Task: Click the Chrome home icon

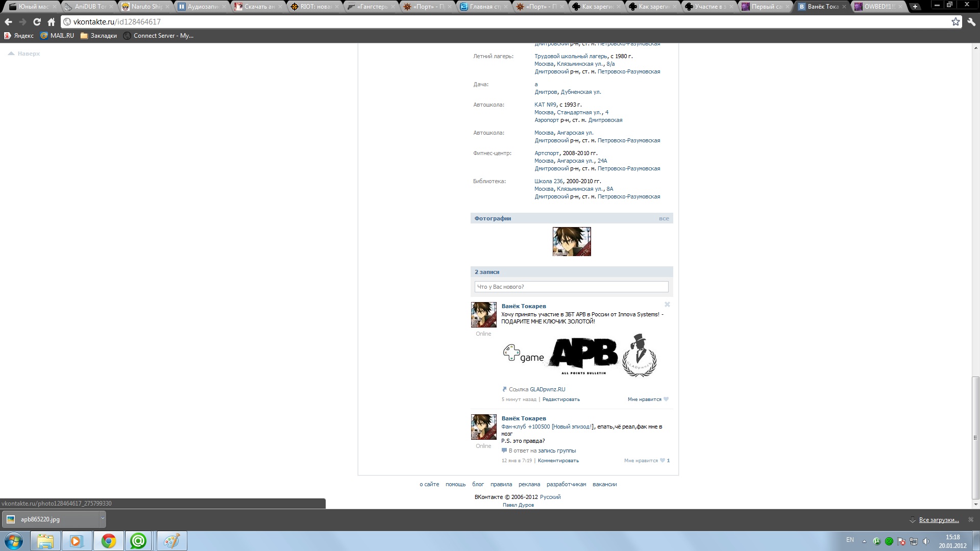Action: pyautogui.click(x=51, y=22)
